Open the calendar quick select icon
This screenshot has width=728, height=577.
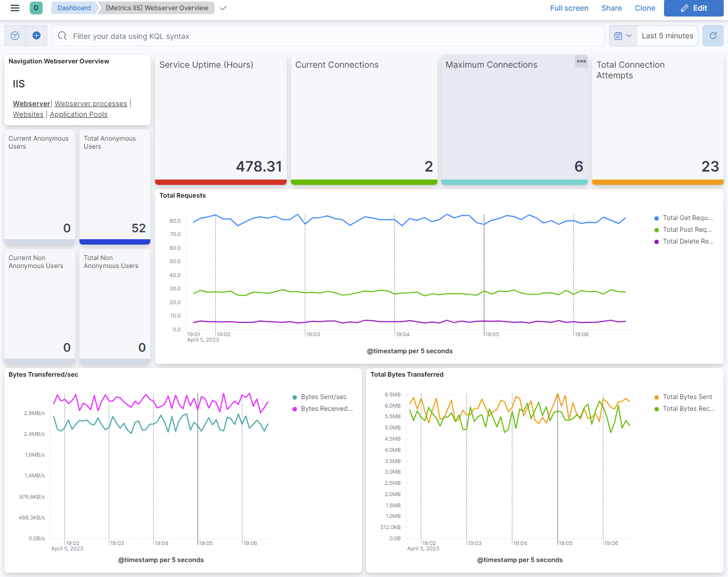pyautogui.click(x=619, y=35)
